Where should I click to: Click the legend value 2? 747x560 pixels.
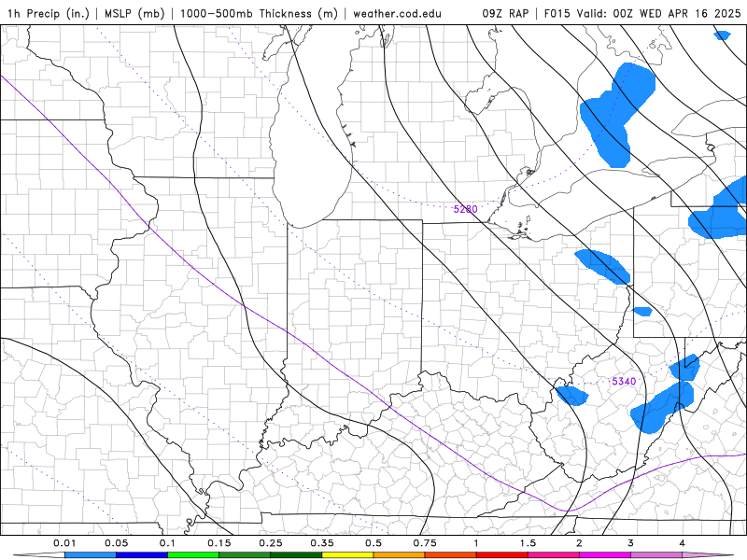click(579, 543)
